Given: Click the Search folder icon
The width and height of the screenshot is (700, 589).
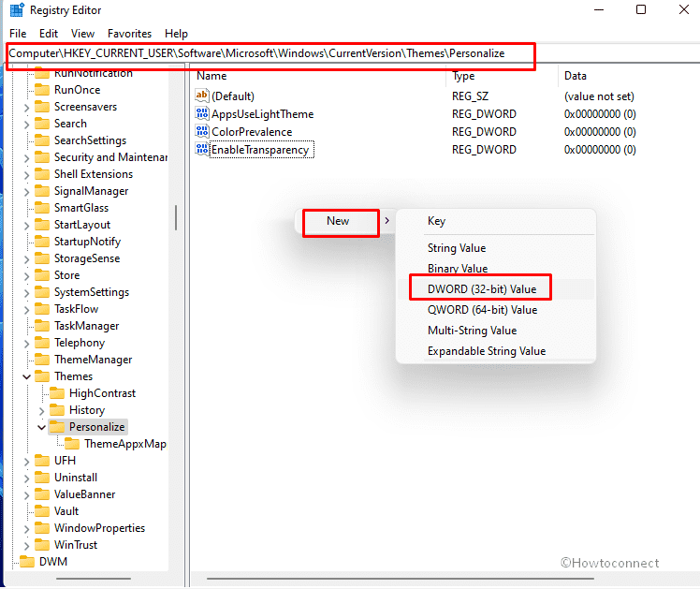Looking at the screenshot, I should [x=42, y=124].
